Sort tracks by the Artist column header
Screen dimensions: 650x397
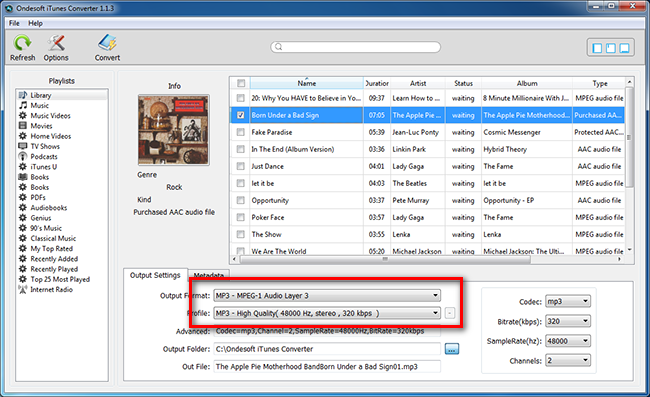click(x=418, y=83)
